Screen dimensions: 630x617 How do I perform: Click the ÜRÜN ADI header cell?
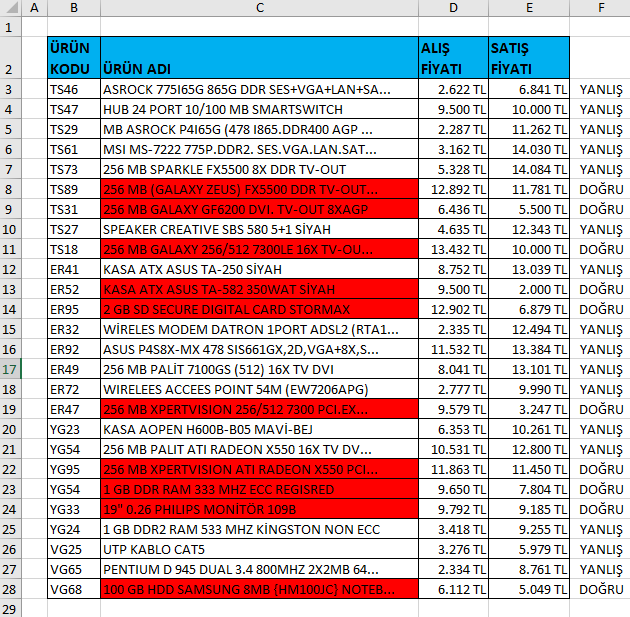pos(260,58)
